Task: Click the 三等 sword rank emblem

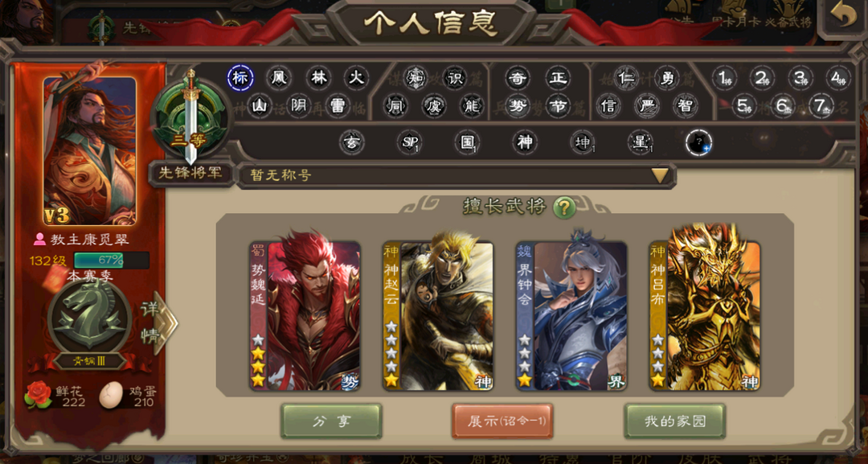Action: click(x=190, y=117)
